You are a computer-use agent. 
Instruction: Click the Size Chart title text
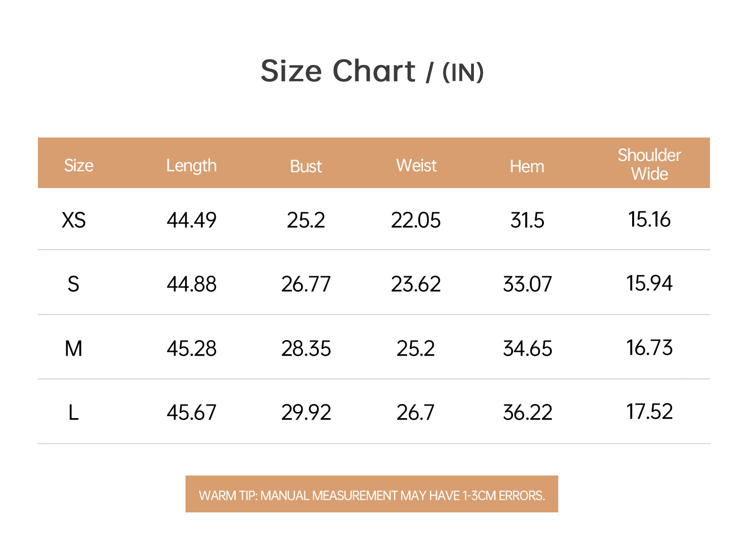click(x=372, y=71)
